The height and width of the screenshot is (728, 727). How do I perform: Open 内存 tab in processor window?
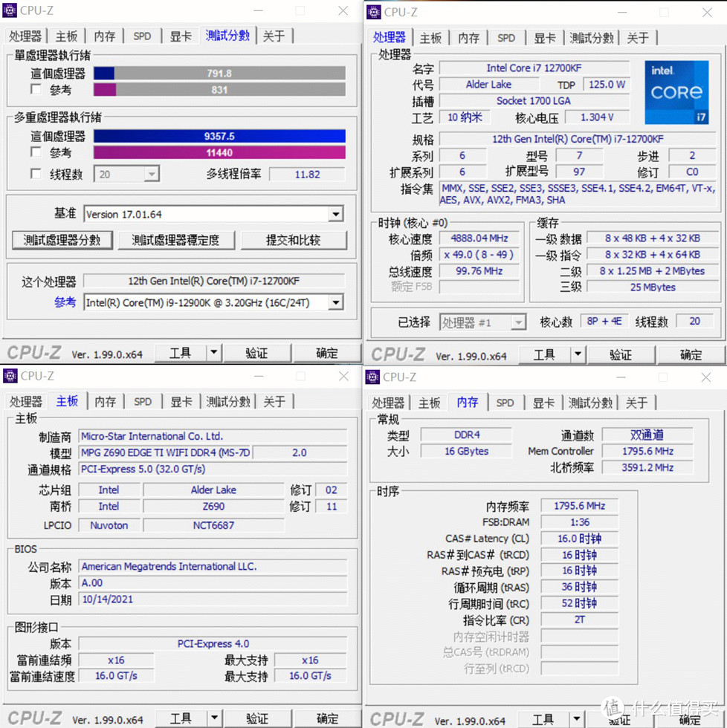(468, 38)
